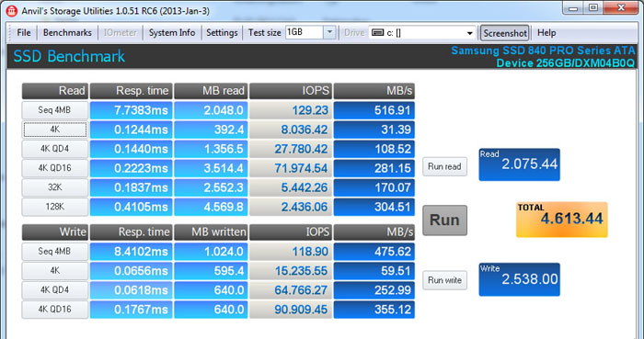Maximize the Anvil's Storage Utilities window

click(x=593, y=8)
